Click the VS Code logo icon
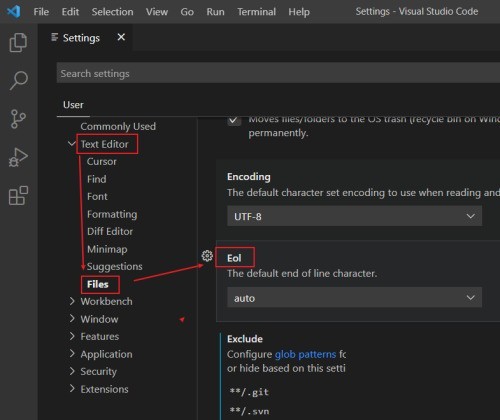500x420 pixels. pos(14,12)
